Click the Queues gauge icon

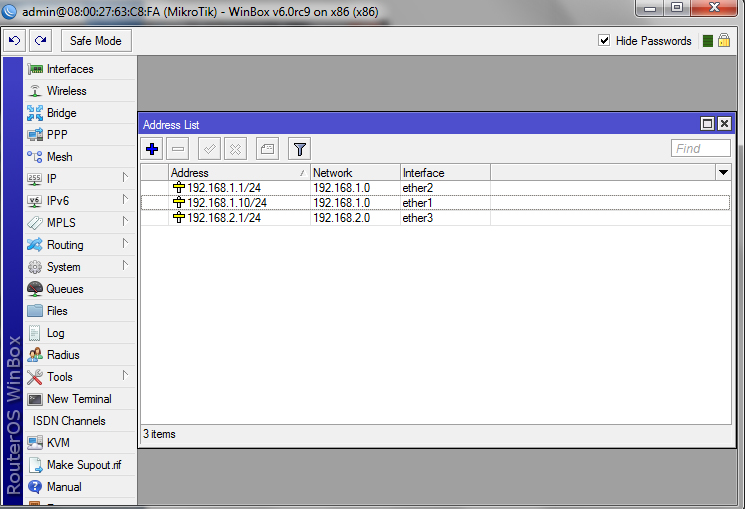coord(35,288)
